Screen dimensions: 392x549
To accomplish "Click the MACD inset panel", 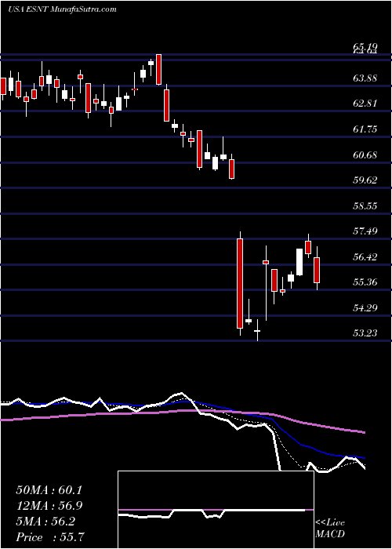I will click(x=216, y=510).
